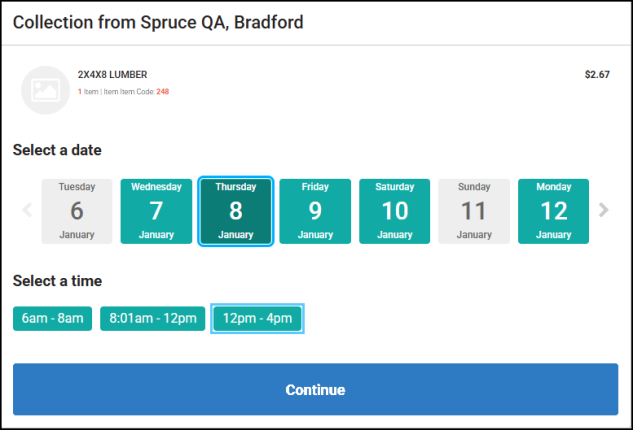
Task: Click the item code 248 text
Action: pyautogui.click(x=162, y=92)
